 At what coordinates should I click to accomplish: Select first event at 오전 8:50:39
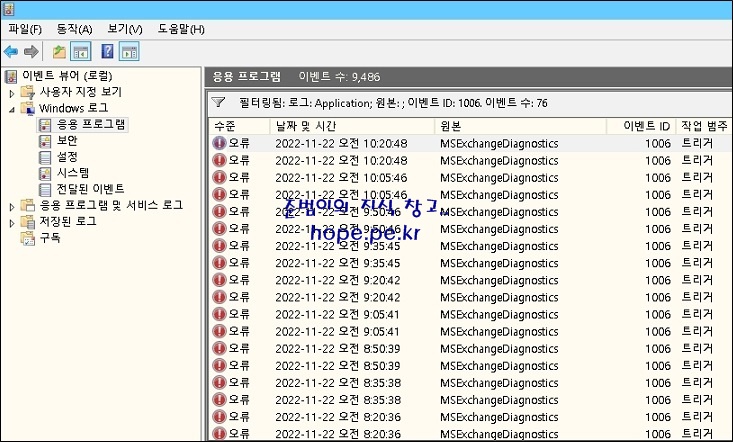click(x=470, y=349)
